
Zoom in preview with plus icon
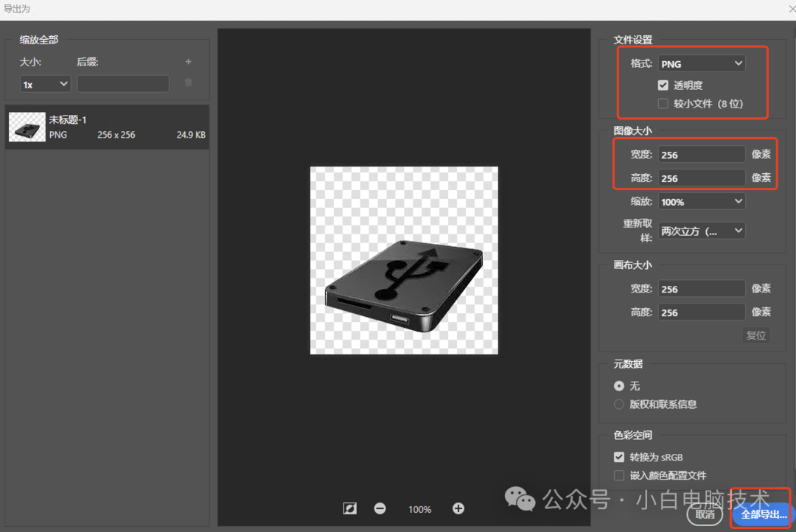click(x=458, y=508)
